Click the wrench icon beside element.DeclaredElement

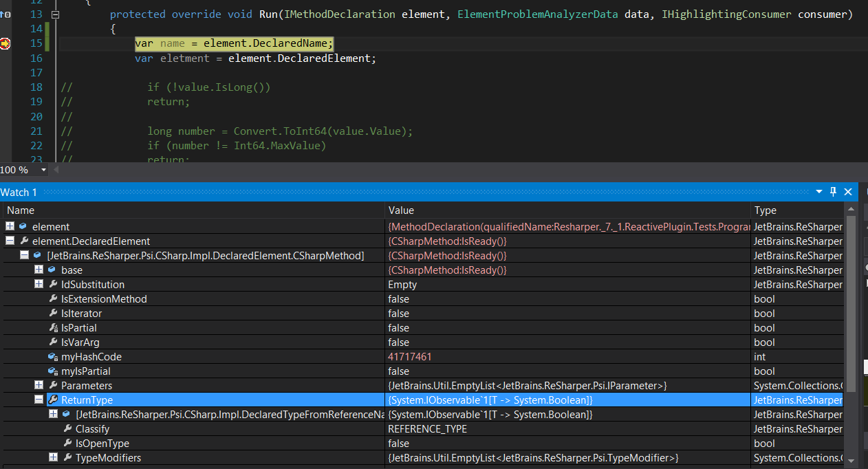click(x=23, y=241)
